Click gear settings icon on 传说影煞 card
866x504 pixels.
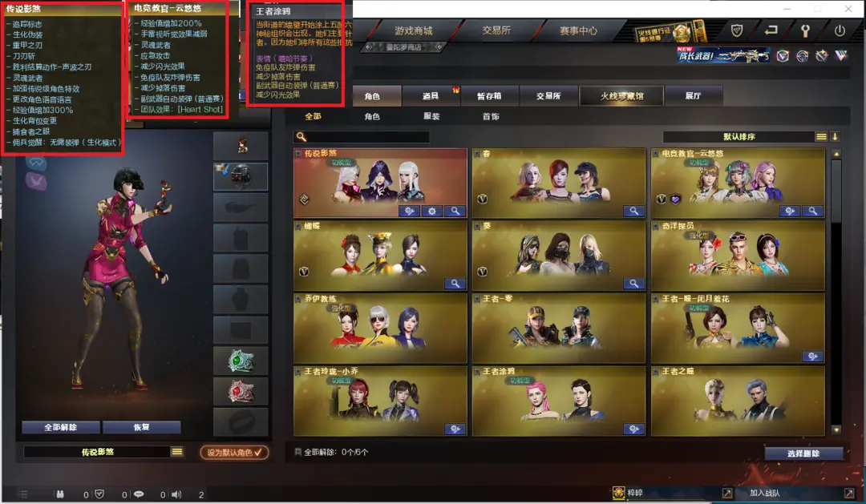point(432,211)
